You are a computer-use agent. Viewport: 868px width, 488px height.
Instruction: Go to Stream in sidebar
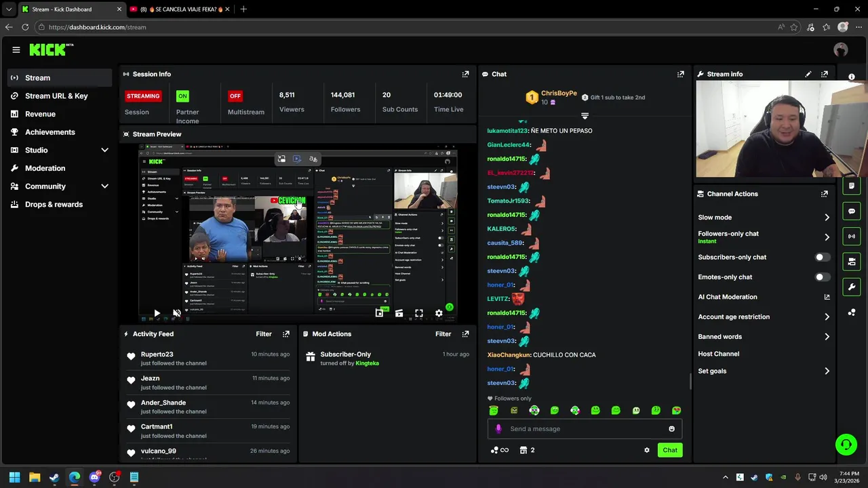[60, 78]
